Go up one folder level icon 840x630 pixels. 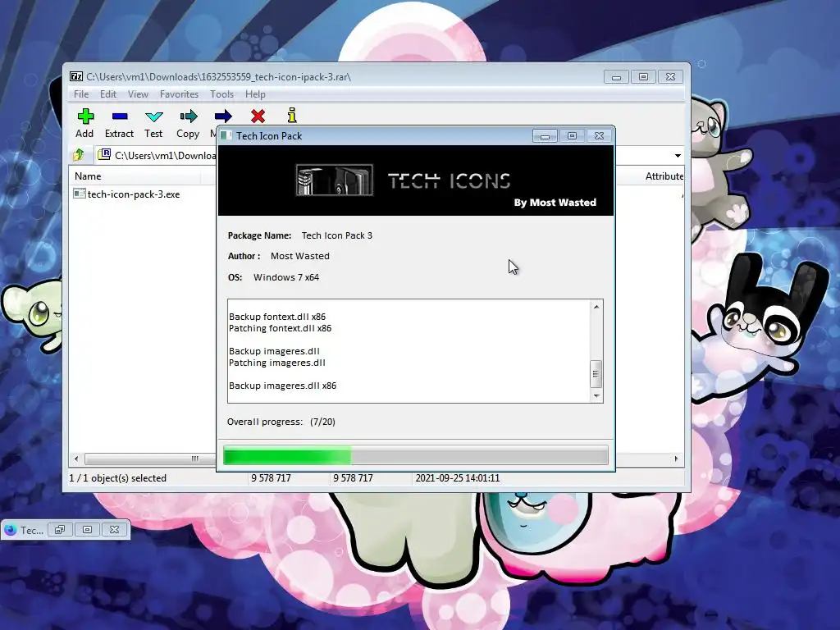pos(79,155)
